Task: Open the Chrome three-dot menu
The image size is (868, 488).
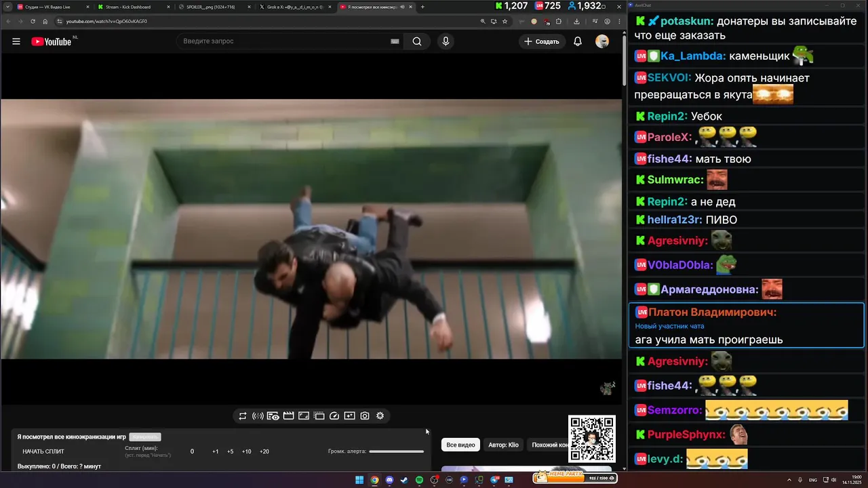Action: (618, 21)
